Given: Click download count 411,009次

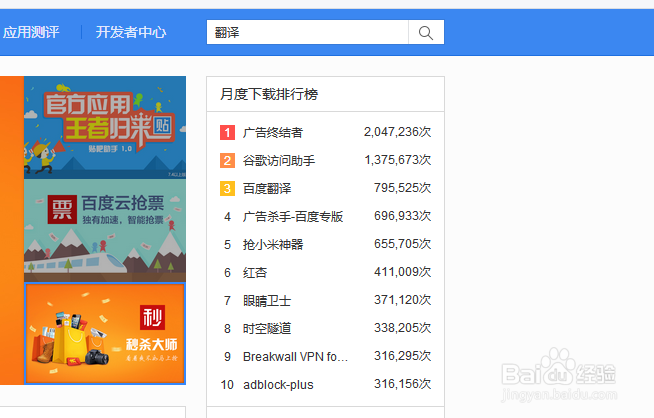Looking at the screenshot, I should click(x=402, y=272).
